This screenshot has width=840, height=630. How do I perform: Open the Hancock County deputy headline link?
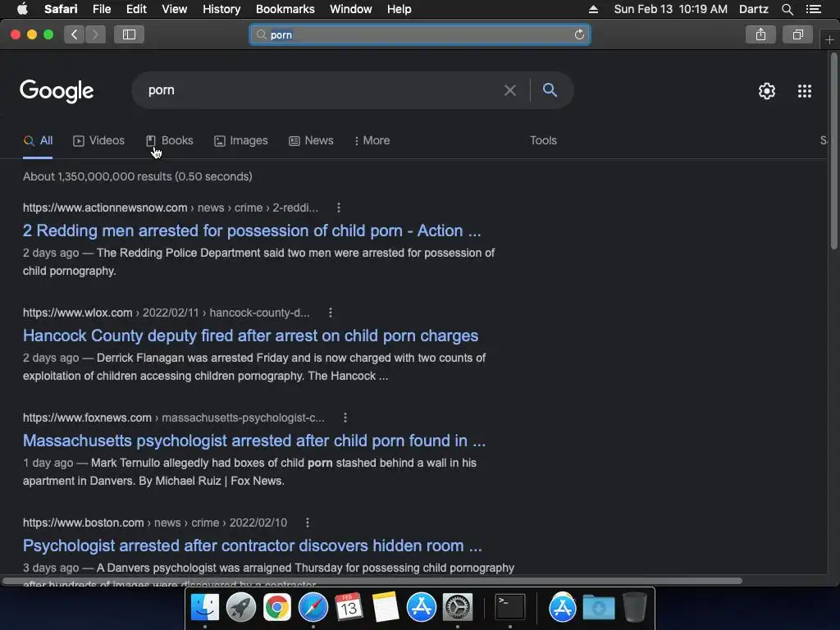tap(250, 336)
